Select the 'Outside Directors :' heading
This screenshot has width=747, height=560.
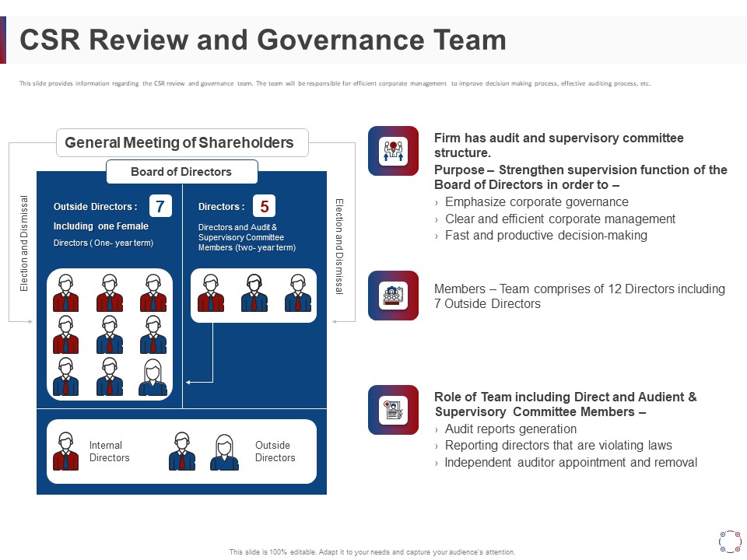click(95, 207)
